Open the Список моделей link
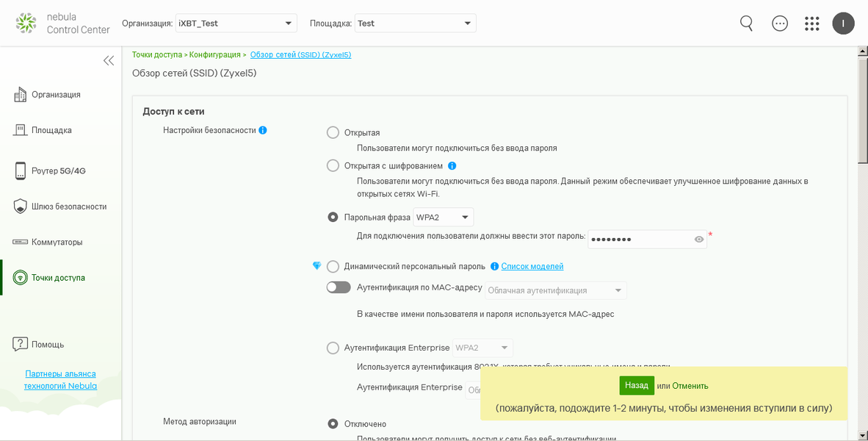This screenshot has height=441, width=868. (x=532, y=266)
